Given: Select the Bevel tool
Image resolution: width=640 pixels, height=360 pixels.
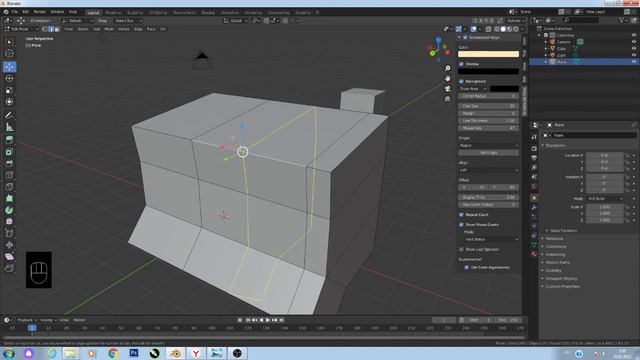Looking at the screenshot, I should [x=9, y=163].
